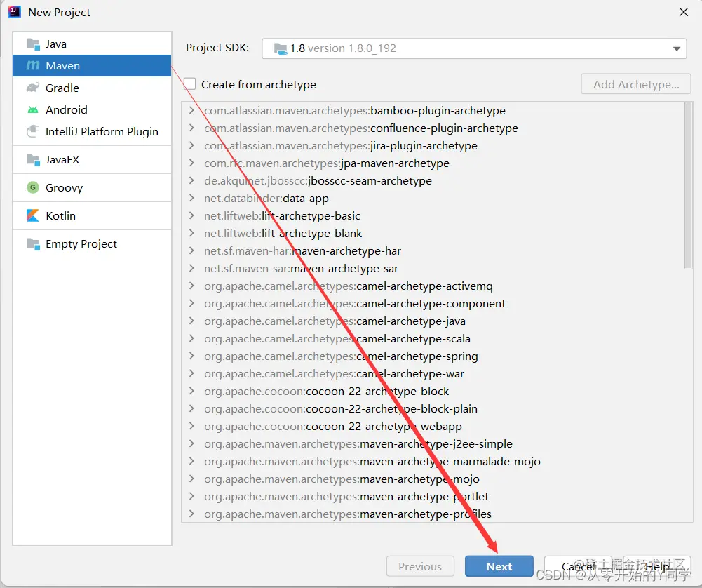
Task: Click the Java folder icon in the sidebar
Action: [x=33, y=44]
